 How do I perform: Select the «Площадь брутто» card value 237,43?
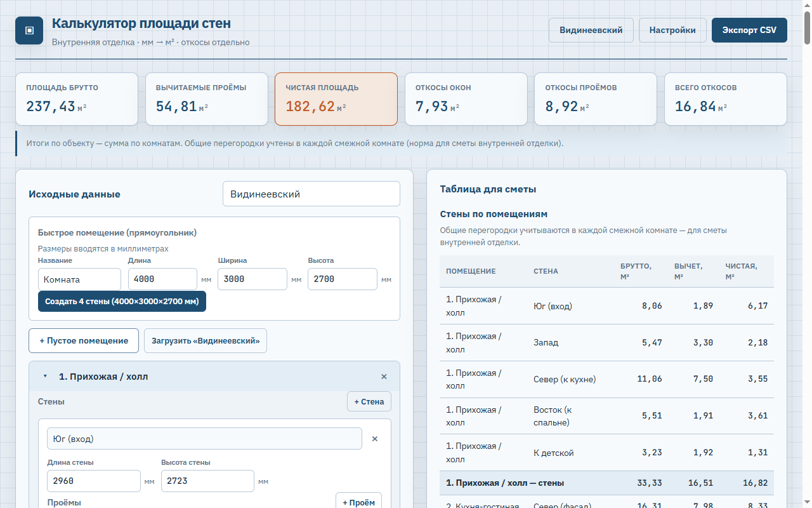point(51,106)
